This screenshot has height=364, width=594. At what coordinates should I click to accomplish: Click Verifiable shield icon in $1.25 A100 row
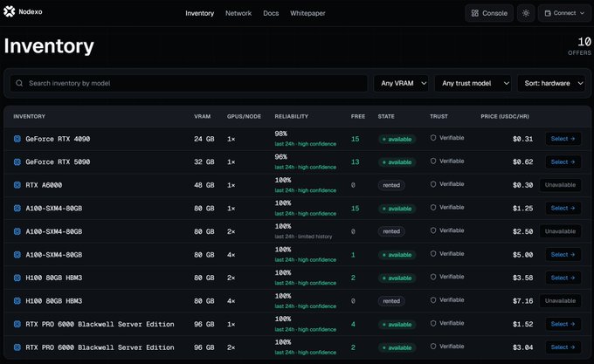[433, 208]
